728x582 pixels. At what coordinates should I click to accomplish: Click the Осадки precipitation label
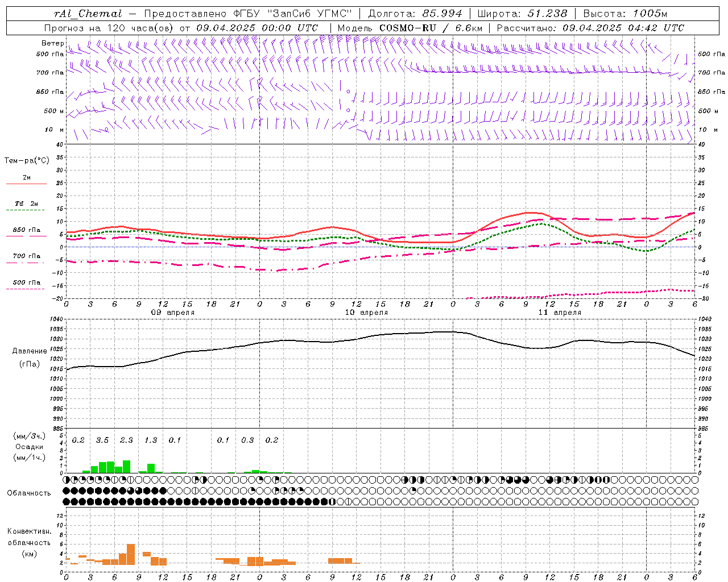click(x=29, y=447)
